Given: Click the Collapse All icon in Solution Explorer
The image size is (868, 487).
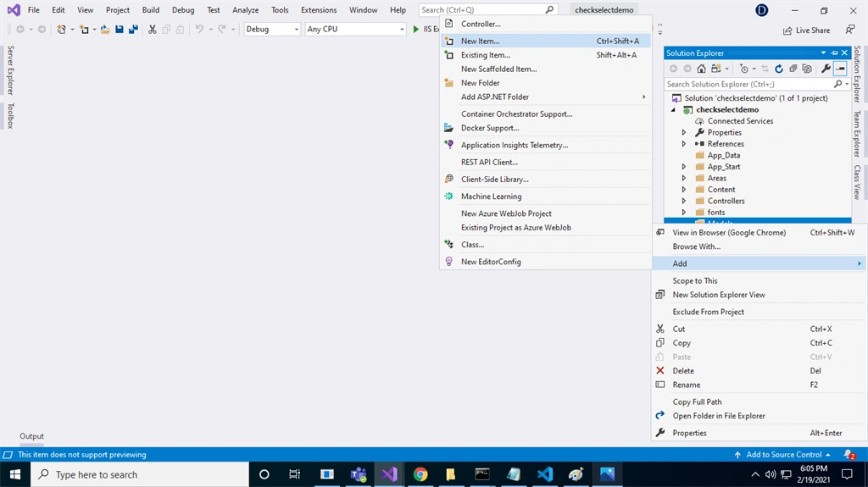Looking at the screenshot, I should 793,69.
